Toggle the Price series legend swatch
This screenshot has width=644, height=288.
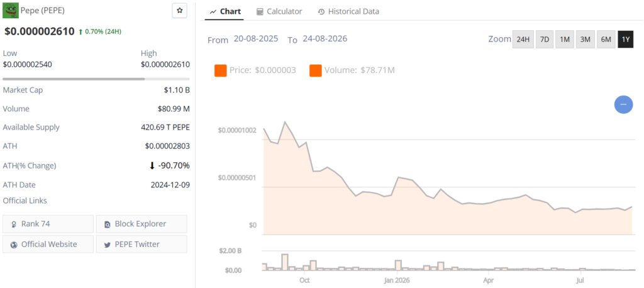tap(221, 70)
